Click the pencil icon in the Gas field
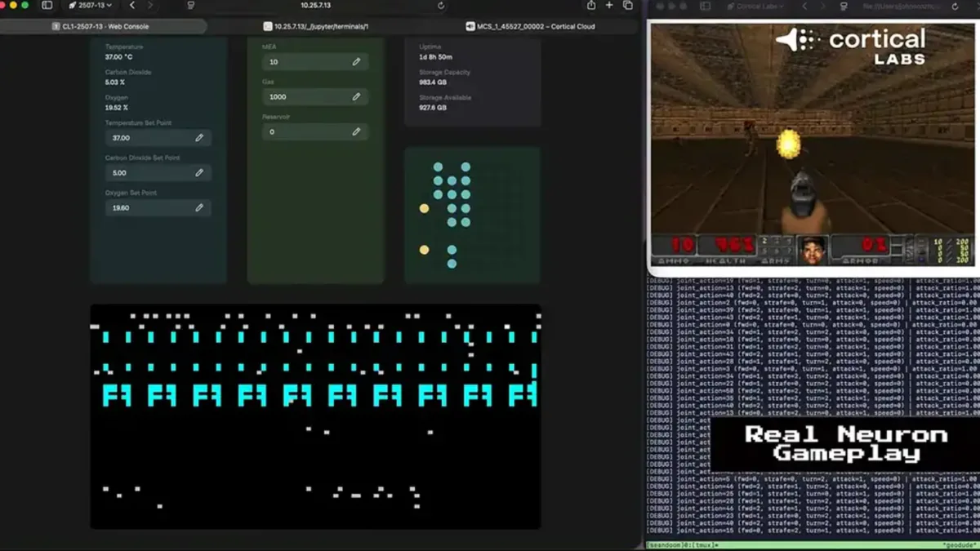This screenshot has width=980, height=551. pos(356,96)
